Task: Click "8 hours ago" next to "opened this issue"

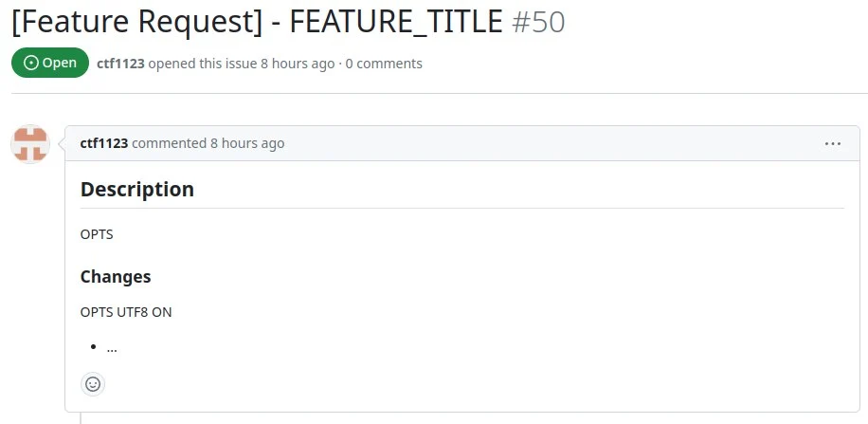Action: (298, 64)
